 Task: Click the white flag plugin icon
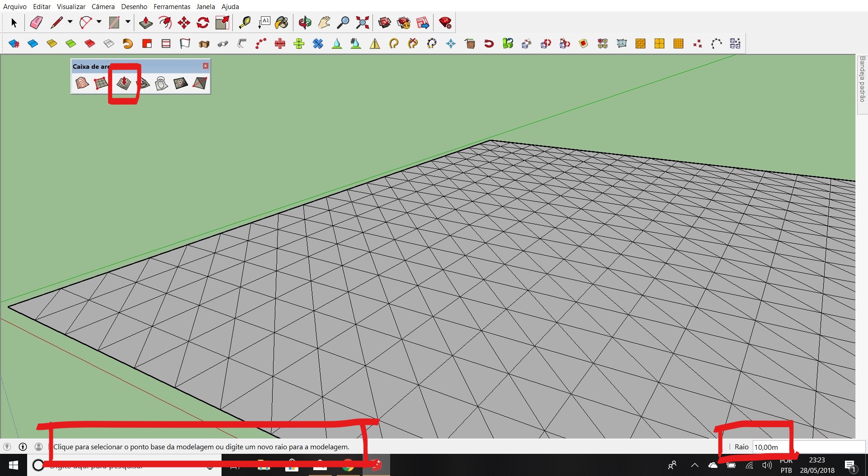(185, 43)
